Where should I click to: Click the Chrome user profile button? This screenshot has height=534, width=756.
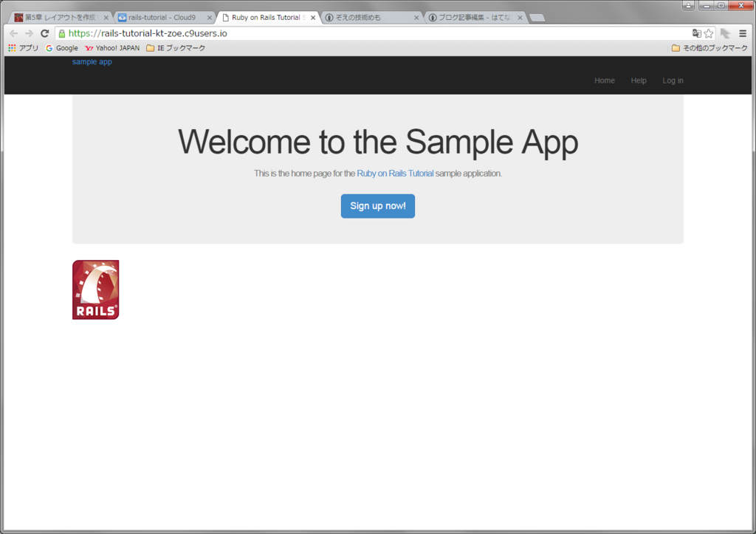click(x=688, y=5)
